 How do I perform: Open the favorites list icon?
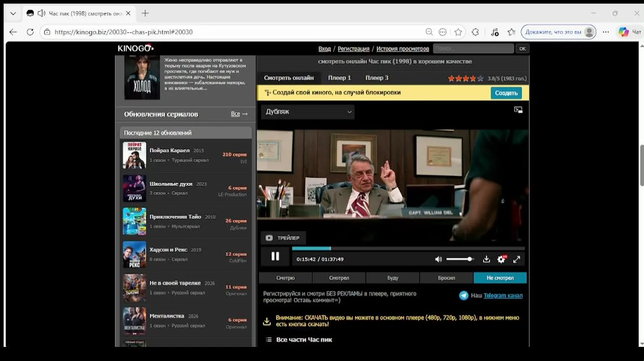(x=511, y=32)
